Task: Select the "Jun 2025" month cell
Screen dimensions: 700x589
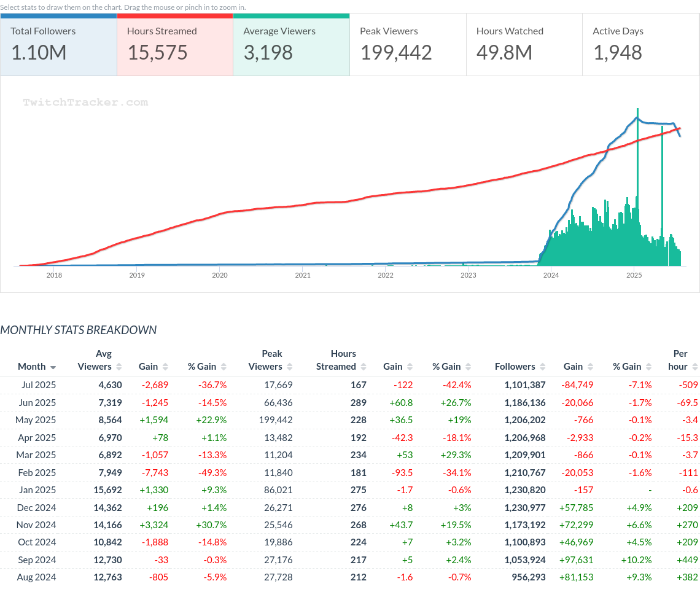Action: coord(37,403)
